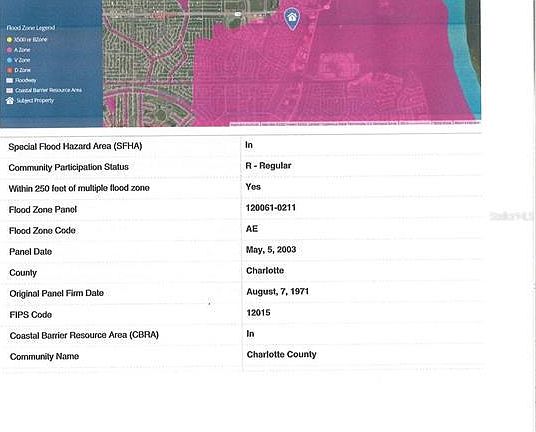Click the date 'May, 5, 2003'
The image size is (536, 432).
[x=271, y=250]
